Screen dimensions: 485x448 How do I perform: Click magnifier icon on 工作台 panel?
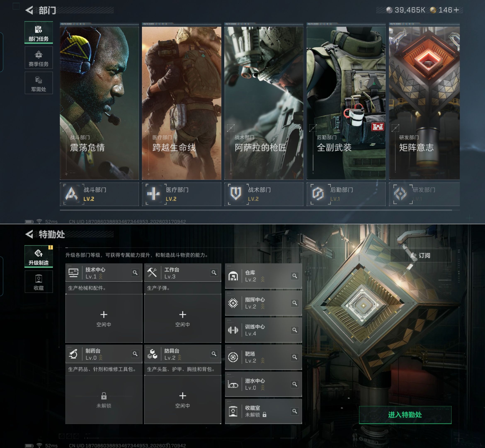[214, 273]
